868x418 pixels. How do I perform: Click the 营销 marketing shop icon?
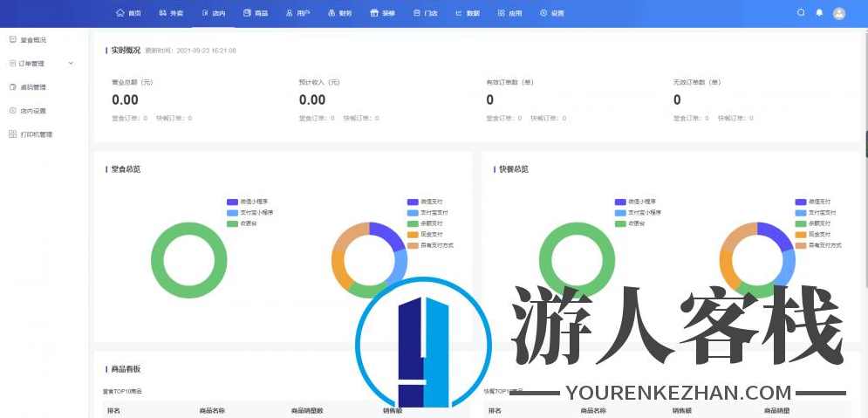point(374,13)
